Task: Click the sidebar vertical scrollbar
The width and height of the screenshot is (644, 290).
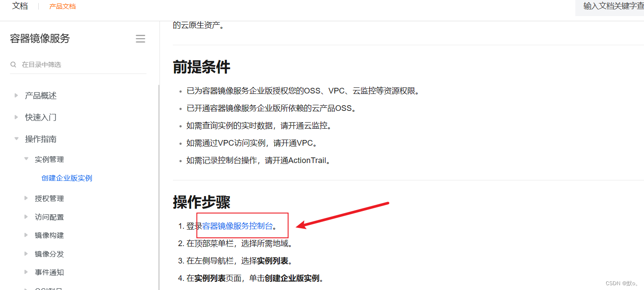Action: [159, 187]
